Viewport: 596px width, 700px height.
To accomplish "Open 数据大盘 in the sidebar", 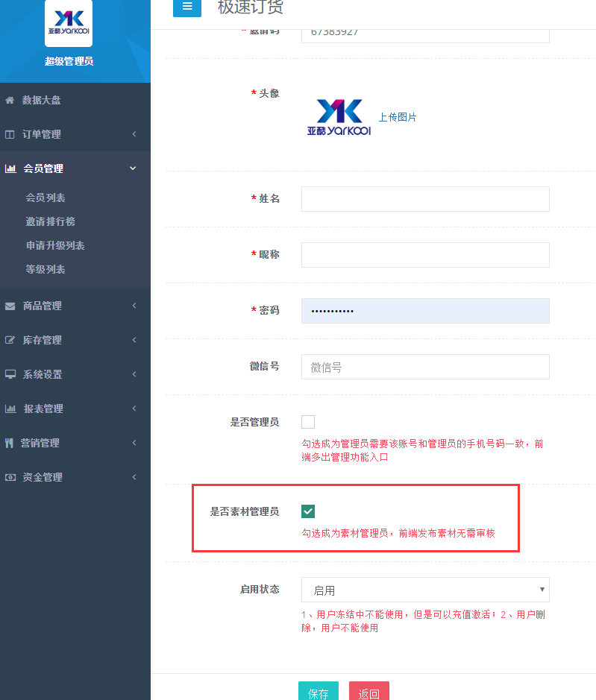I will click(41, 100).
